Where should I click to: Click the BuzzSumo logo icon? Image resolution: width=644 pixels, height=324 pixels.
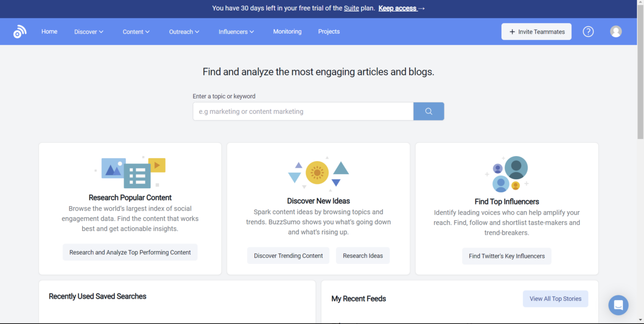[20, 32]
